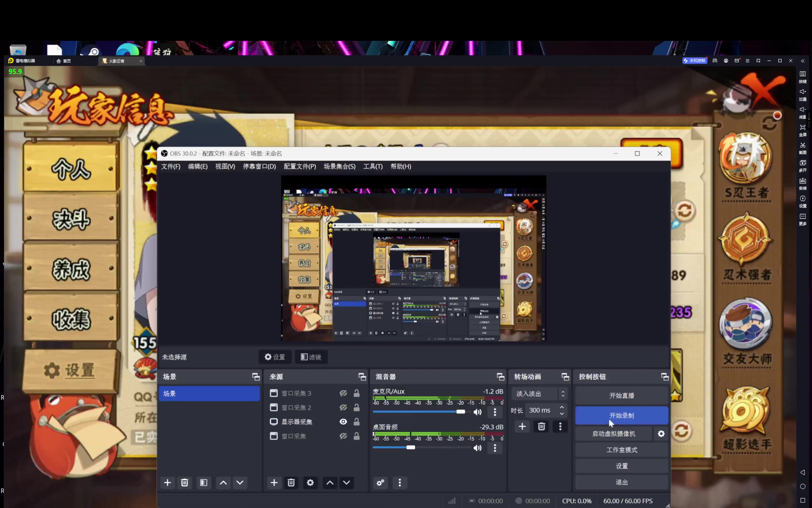This screenshot has height=508, width=812.
Task: Click the 开始录制 button
Action: tap(622, 416)
